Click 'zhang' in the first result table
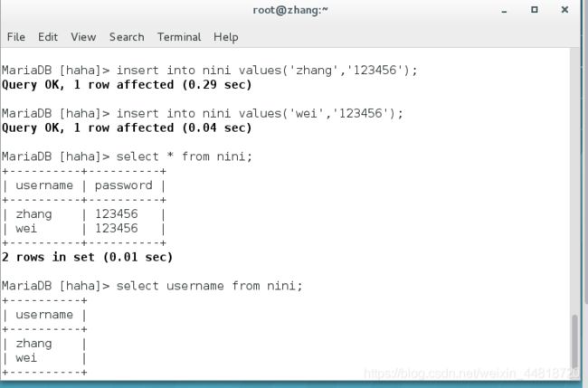The height and width of the screenshot is (388, 588). pyautogui.click(x=33, y=214)
